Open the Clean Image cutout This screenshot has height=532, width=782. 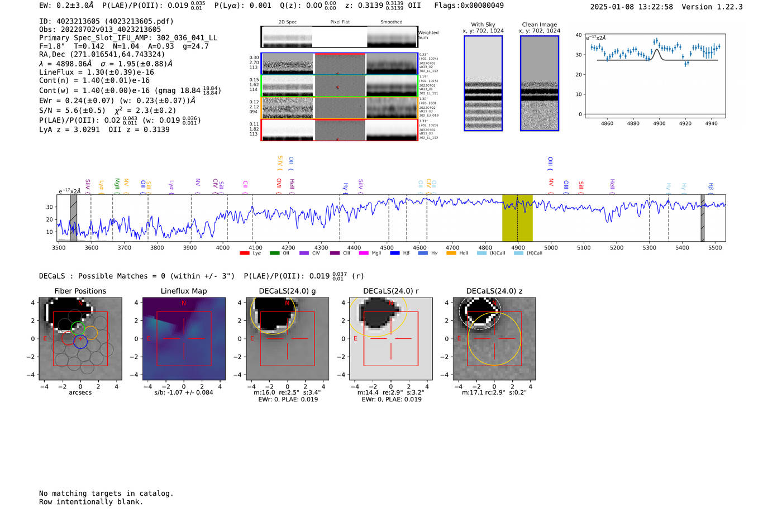(539, 84)
